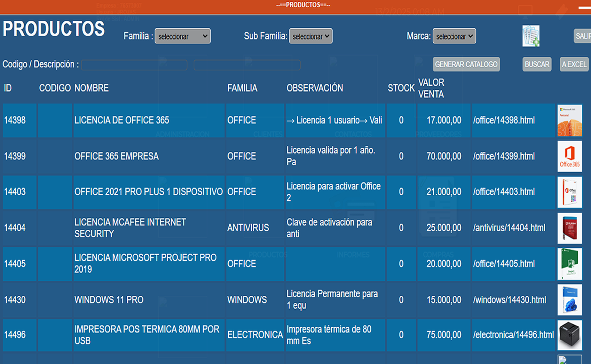Open link /office/14399.html
Viewport: 591px width, 364px height.
[504, 156]
